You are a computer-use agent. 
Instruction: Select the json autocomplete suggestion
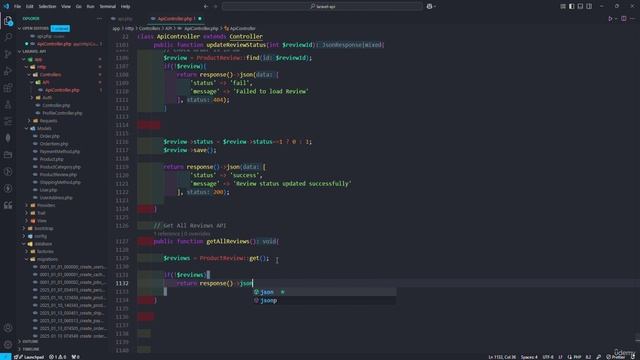(x=324, y=292)
